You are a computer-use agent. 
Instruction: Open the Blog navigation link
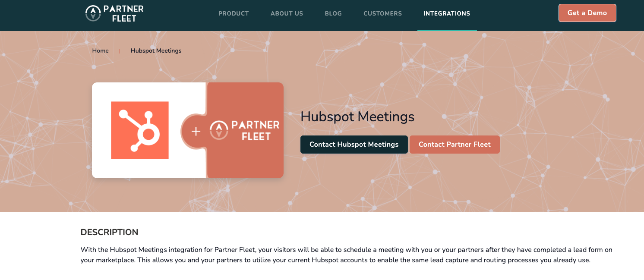tap(333, 13)
